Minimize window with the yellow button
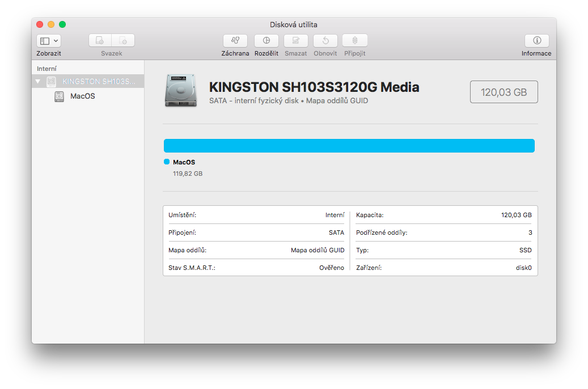This screenshot has width=588, height=389. pos(51,24)
